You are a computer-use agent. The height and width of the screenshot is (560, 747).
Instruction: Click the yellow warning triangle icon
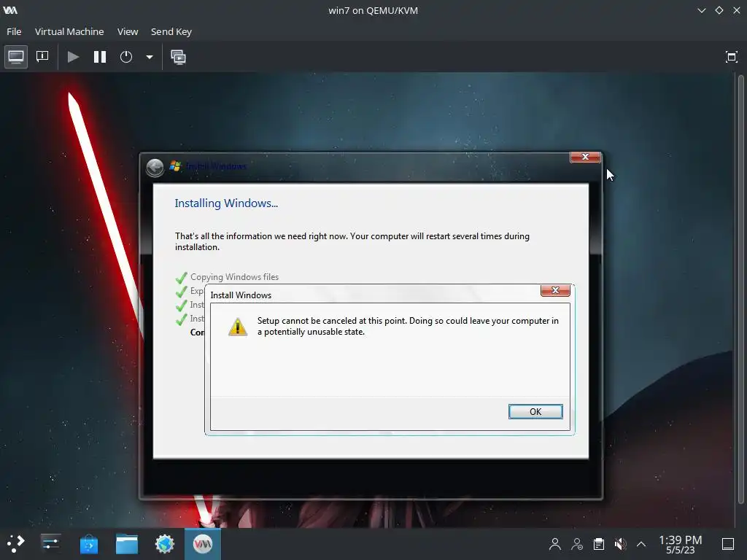(x=238, y=327)
